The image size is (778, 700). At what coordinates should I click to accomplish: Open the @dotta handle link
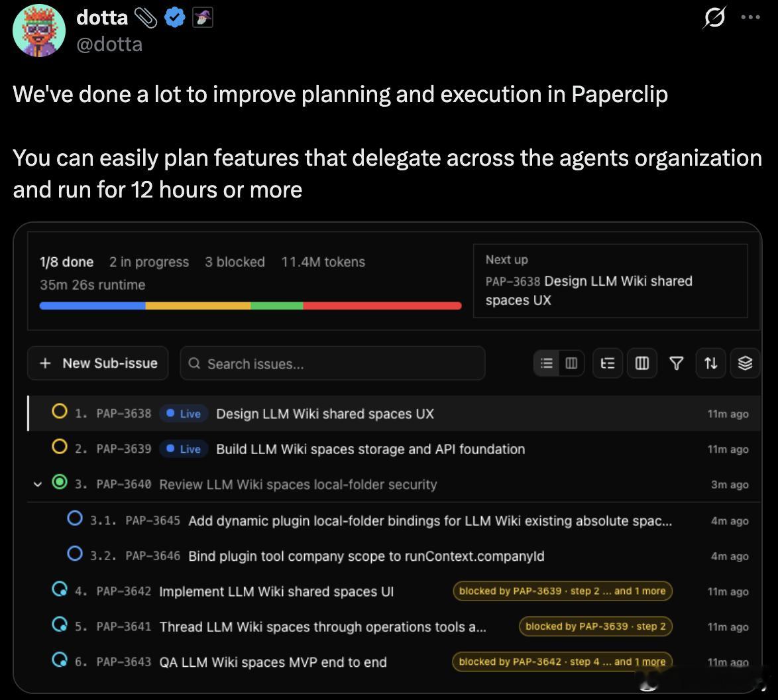(x=109, y=44)
